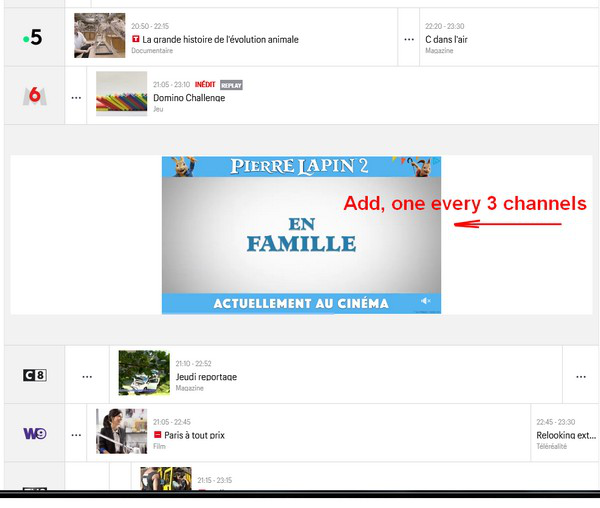
Task: Expand ellipsis before Paris à tout prix
Action: 76,435
